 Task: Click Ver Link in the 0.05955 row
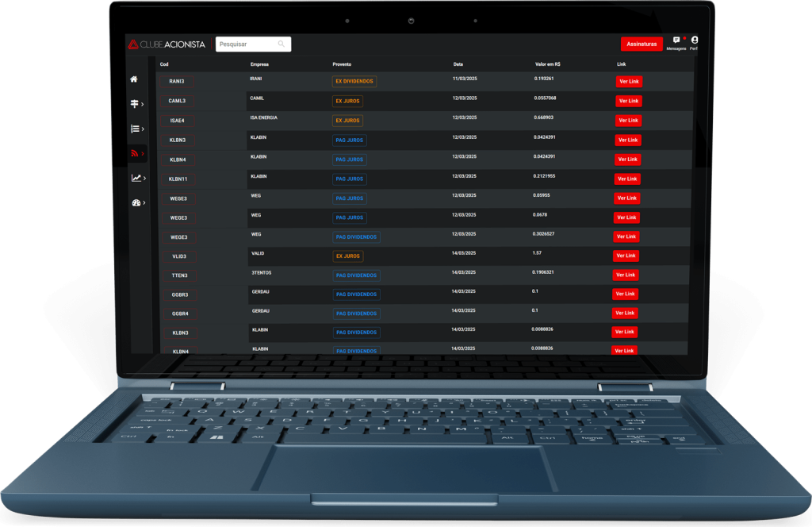(627, 198)
